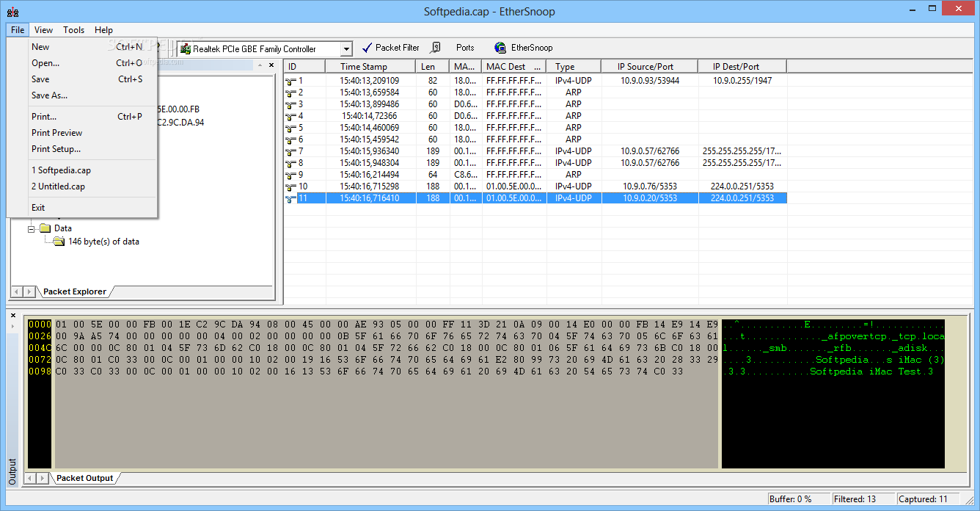Open recent file 2 Untitled.cap
980x511 pixels.
point(82,186)
